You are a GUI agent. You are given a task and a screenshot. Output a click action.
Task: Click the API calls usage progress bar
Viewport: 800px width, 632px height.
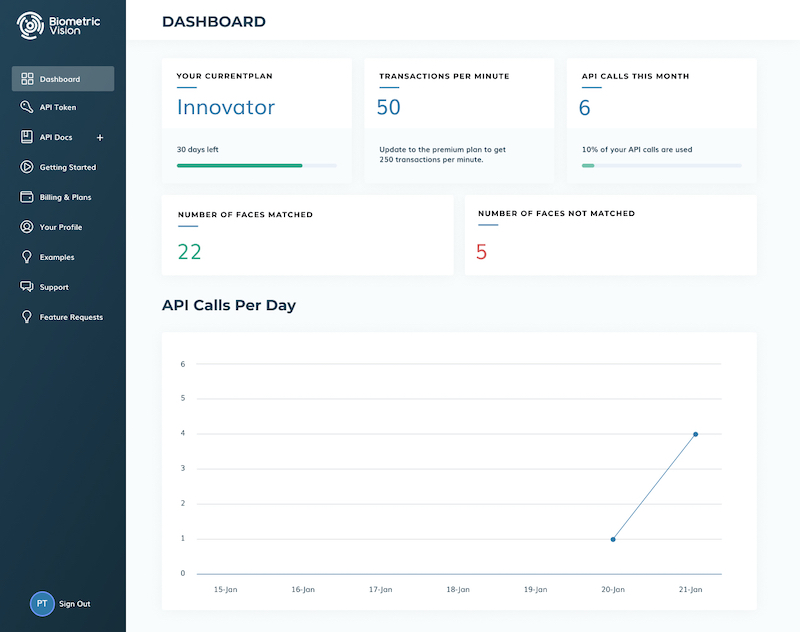coord(661,165)
